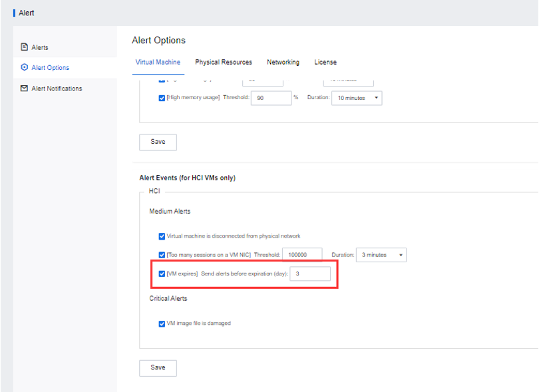Toggle the VM expires checkbox

[162, 274]
